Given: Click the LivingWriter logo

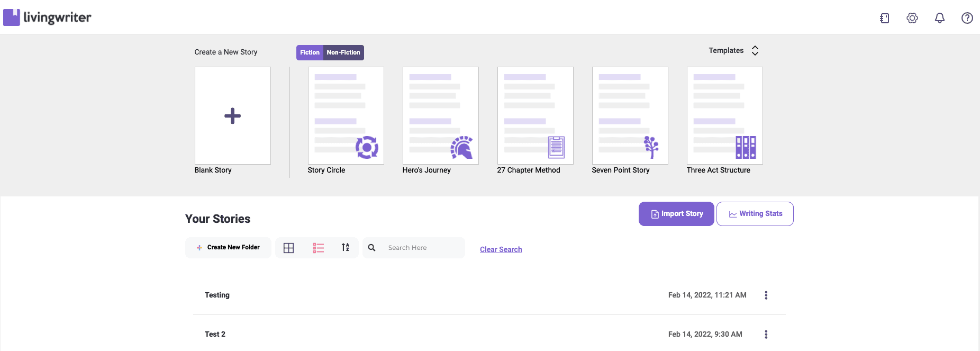Looking at the screenshot, I should [47, 17].
